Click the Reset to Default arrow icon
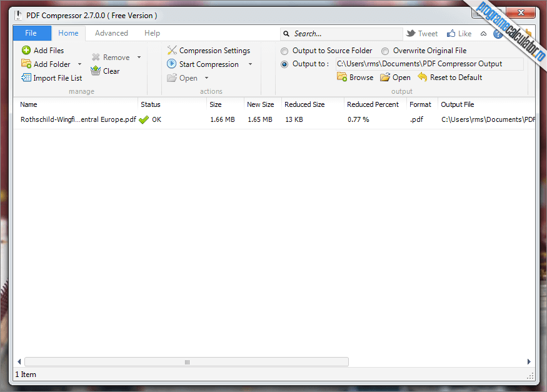The image size is (547, 392). (x=423, y=77)
